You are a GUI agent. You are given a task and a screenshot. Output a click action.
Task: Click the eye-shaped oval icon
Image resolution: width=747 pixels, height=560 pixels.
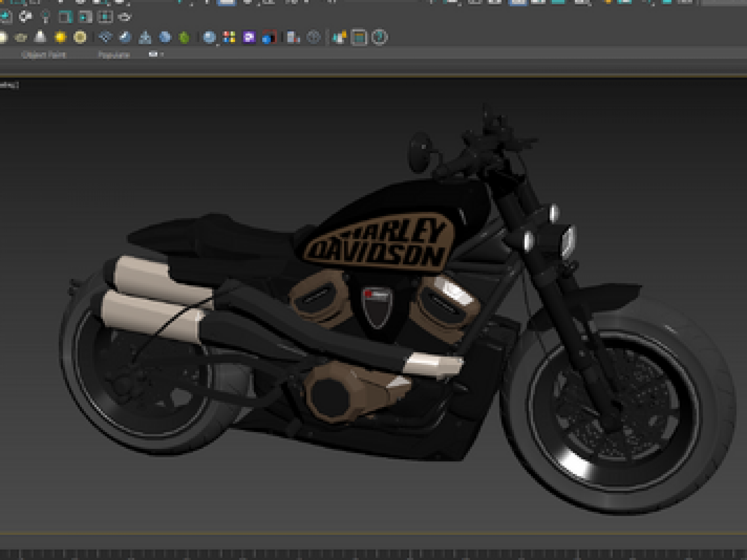click(x=125, y=17)
